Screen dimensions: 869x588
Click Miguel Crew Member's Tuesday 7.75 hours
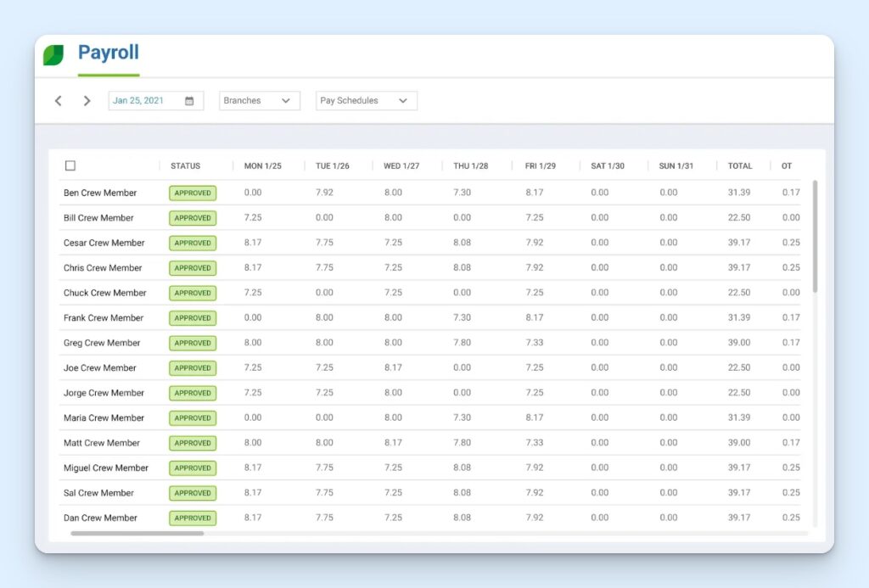pos(324,468)
